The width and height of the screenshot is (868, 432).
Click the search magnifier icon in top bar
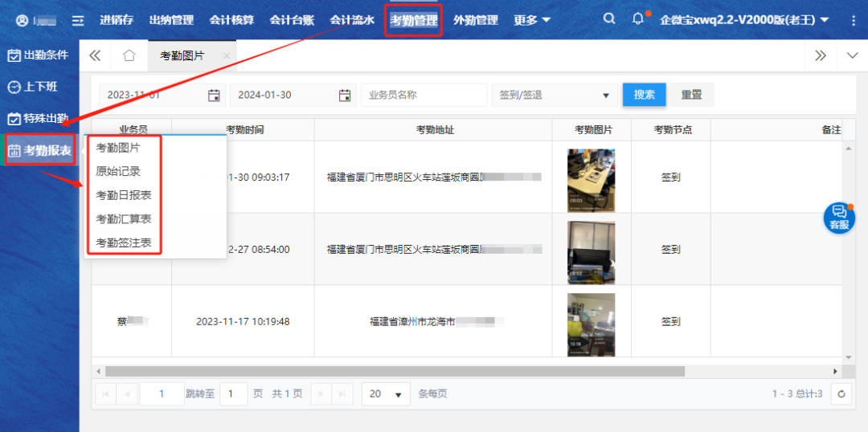[x=609, y=19]
